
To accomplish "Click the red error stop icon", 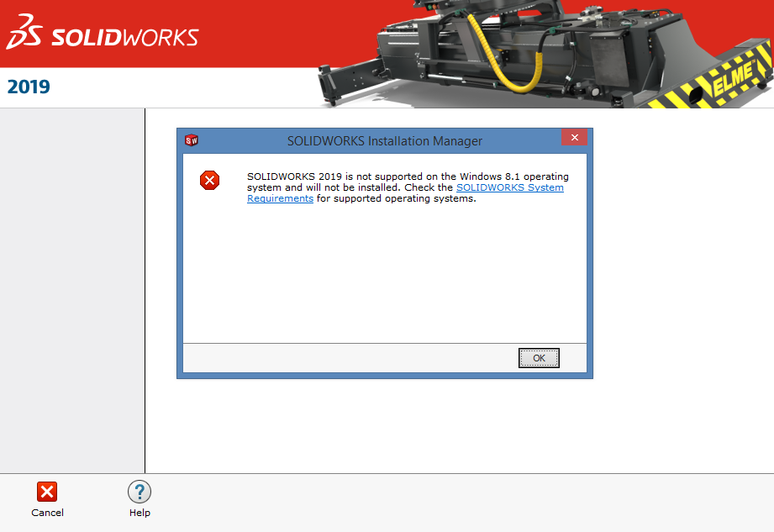I will pyautogui.click(x=210, y=180).
